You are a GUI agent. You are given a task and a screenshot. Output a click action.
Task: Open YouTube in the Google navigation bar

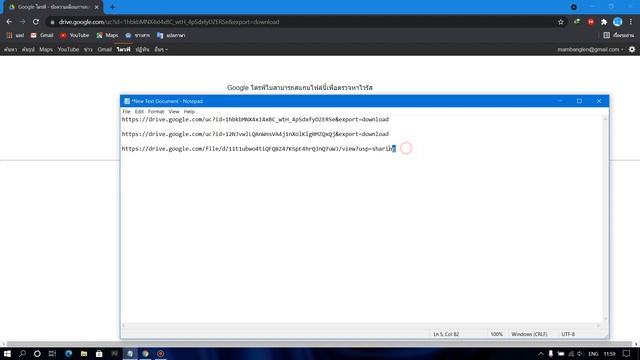click(x=68, y=49)
